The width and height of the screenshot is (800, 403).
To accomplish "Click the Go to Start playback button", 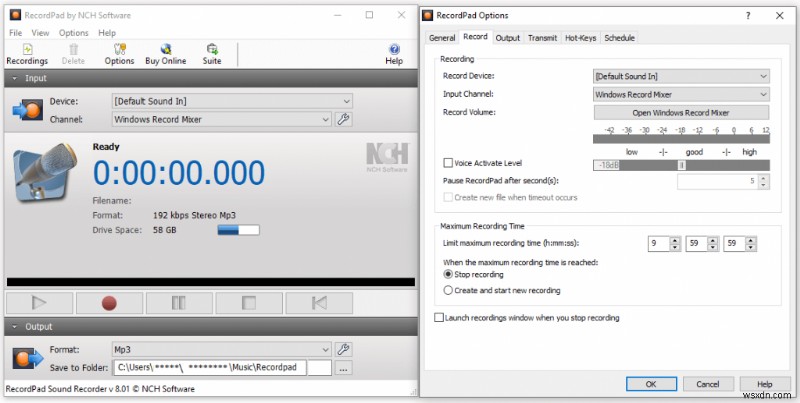I will pos(319,303).
